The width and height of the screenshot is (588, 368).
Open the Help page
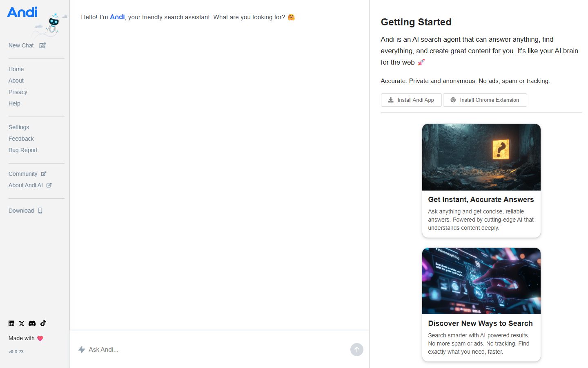click(14, 103)
